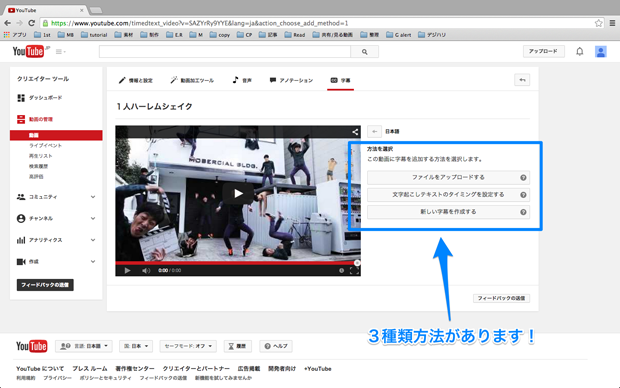Click the right-side フィードバックの送信 button

pos(501,298)
